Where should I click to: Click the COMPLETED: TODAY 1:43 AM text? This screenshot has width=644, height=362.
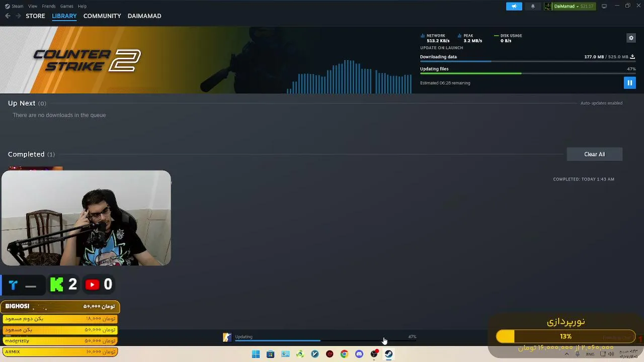tap(584, 179)
